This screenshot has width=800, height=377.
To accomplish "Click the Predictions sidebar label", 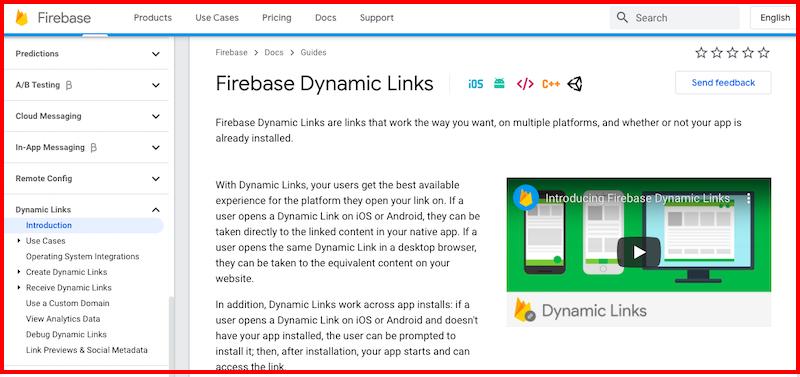I will pyautogui.click(x=37, y=54).
